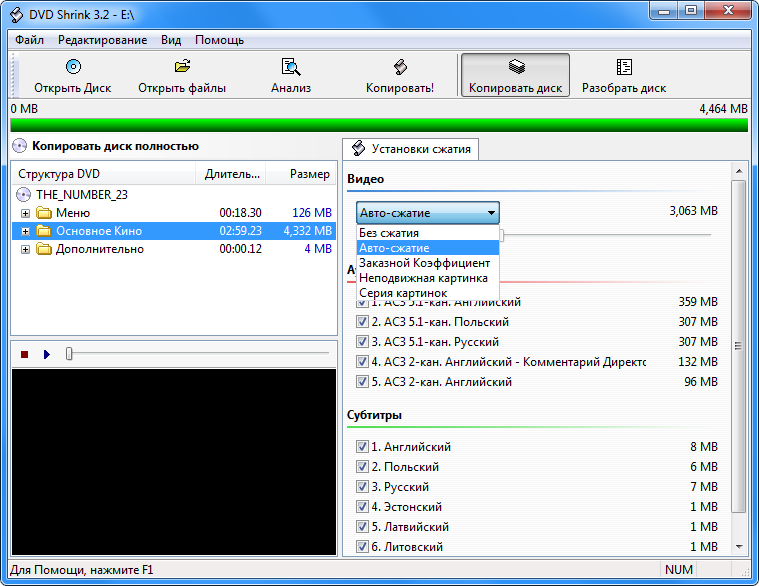This screenshot has width=759, height=586.
Task: Start preview with blue play button
Action: point(46,355)
